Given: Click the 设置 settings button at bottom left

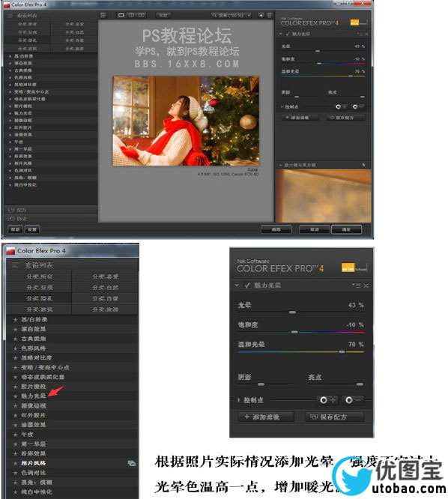Looking at the screenshot, I should coord(32,229).
